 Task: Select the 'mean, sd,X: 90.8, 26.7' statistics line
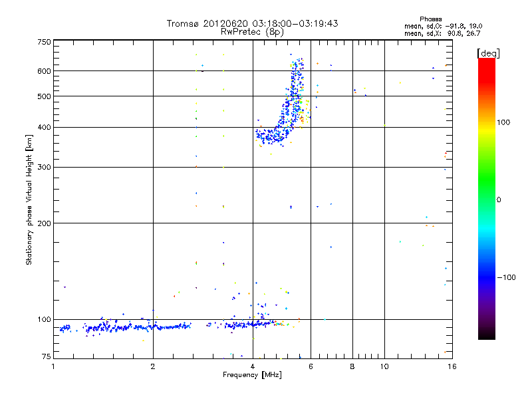(442, 33)
